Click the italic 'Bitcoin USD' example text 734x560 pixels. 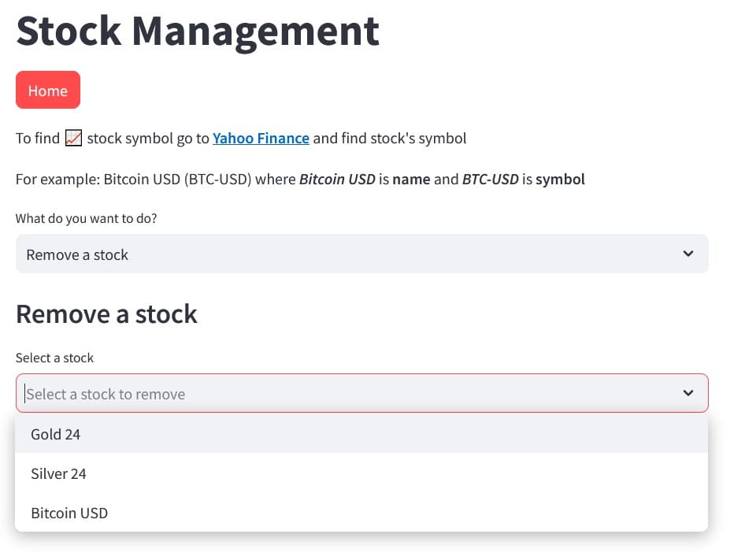point(337,180)
